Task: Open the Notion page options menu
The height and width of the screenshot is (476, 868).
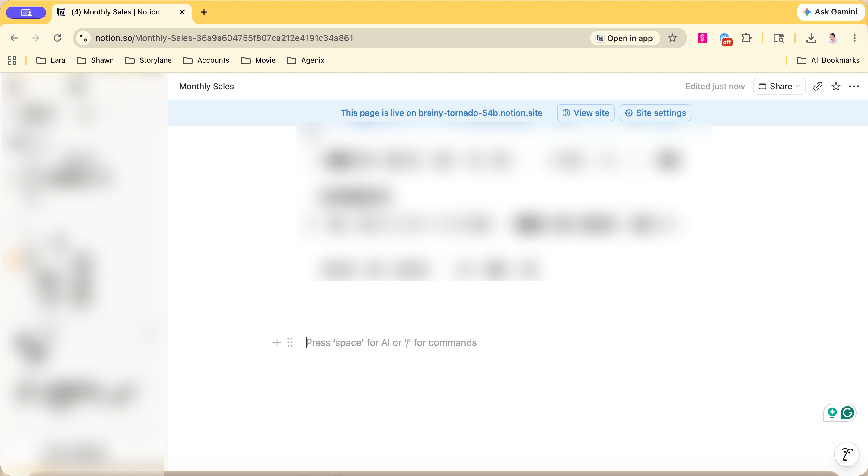Action: tap(854, 86)
